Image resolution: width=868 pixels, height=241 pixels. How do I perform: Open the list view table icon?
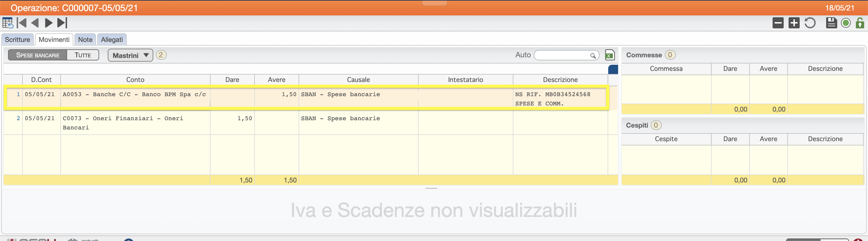click(7, 23)
